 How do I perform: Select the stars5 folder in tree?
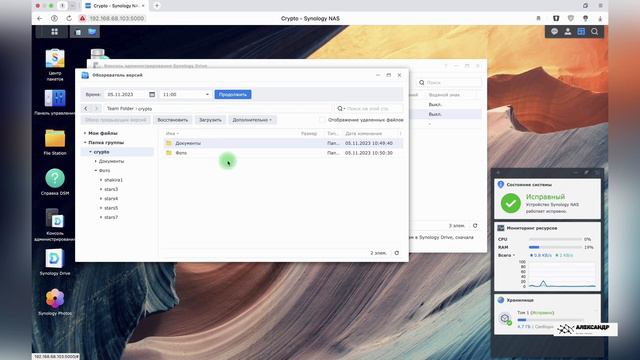[x=111, y=208]
